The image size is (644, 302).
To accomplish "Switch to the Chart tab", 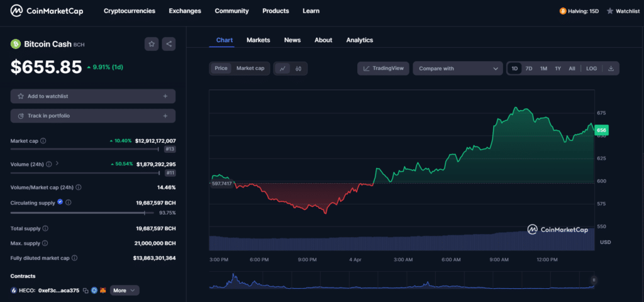I will point(225,40).
